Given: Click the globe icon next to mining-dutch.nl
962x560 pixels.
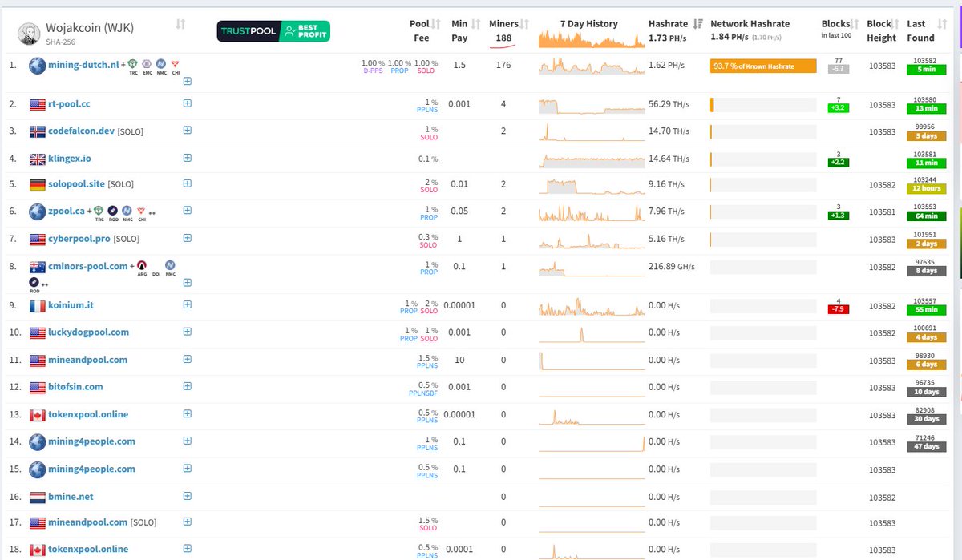Looking at the screenshot, I should [37, 65].
